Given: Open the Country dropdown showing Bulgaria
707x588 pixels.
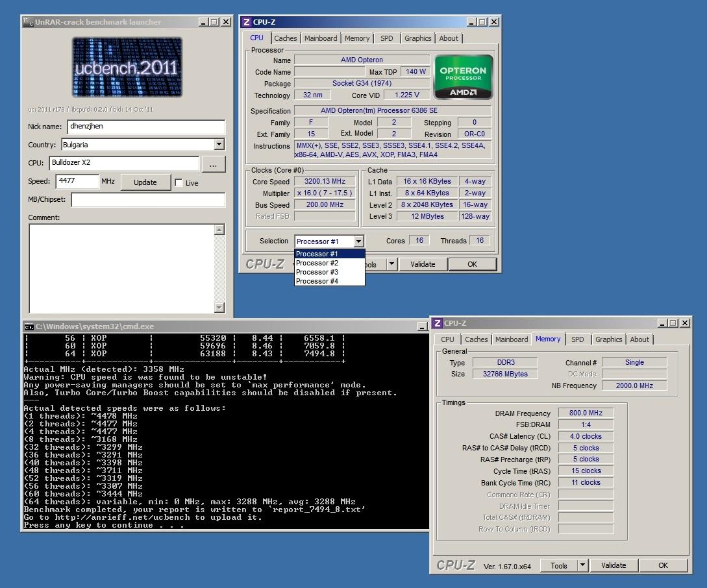Looking at the screenshot, I should 219,144.
